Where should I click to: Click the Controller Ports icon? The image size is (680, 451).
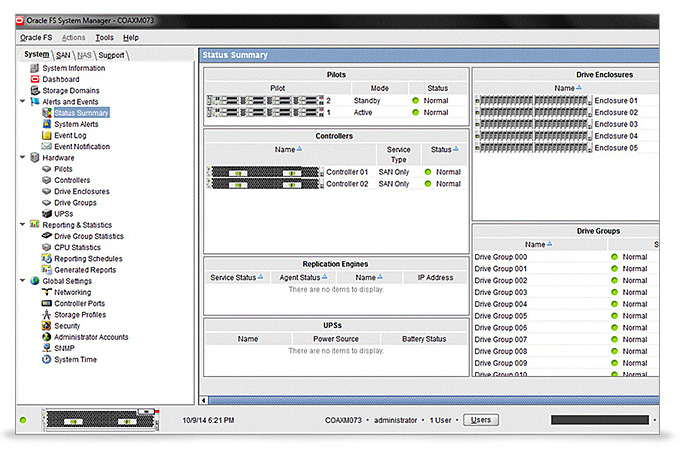47,303
